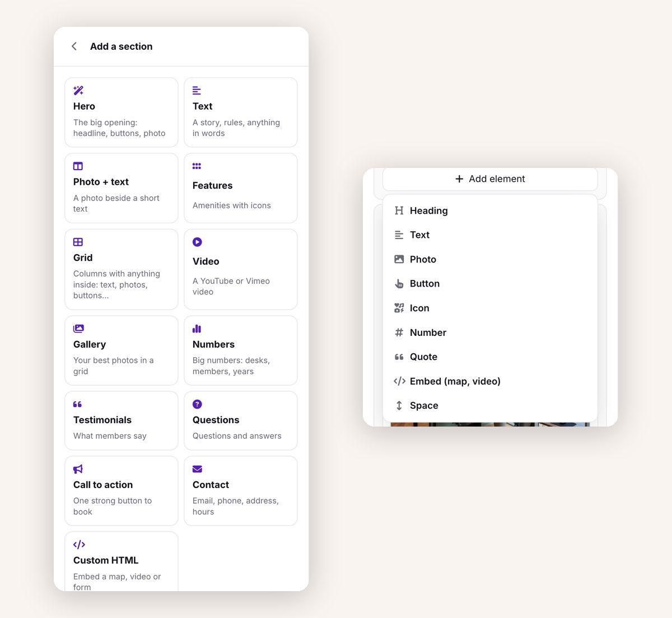
Task: Click the code icon beside Embed (map, video)
Action: point(399,381)
